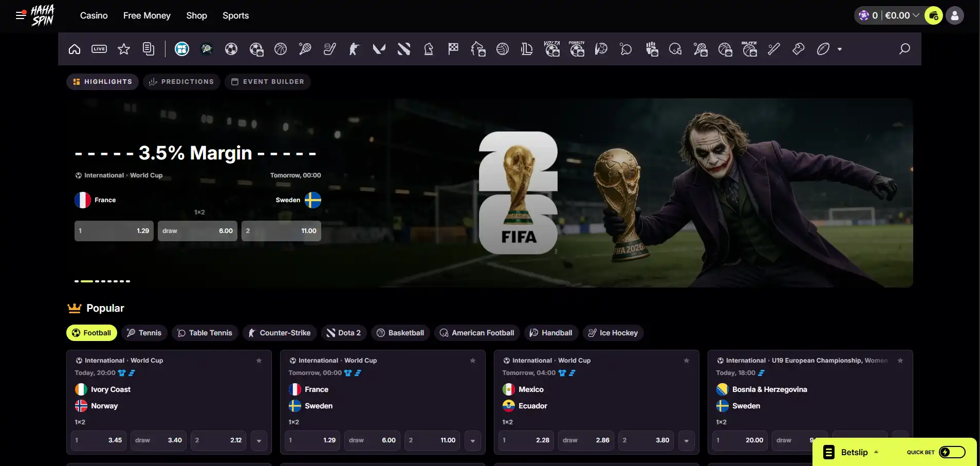980x466 pixels.
Task: Pick Bosnia & Herzegovina win at 20.00
Action: pos(740,441)
